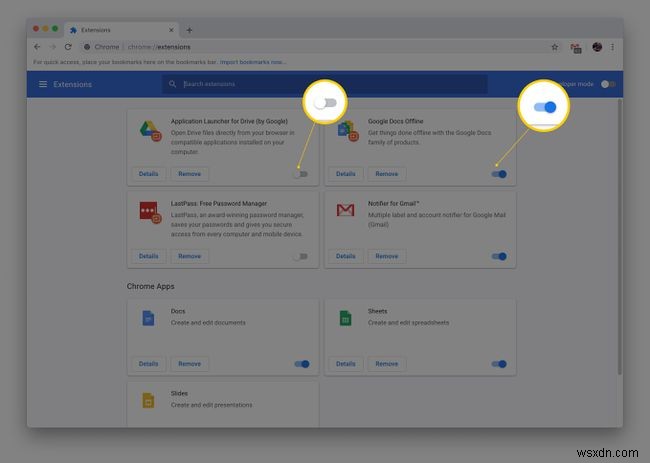Click the Slides app name

coord(179,393)
